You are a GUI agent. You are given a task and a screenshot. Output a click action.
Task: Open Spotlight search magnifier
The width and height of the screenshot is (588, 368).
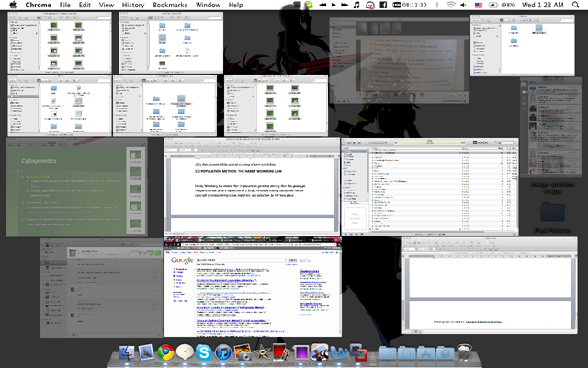[576, 5]
